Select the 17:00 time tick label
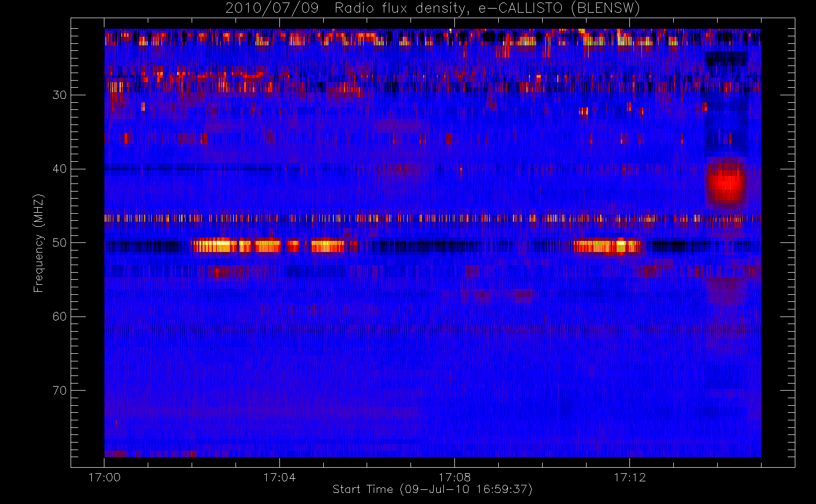The image size is (816, 504). point(104,477)
